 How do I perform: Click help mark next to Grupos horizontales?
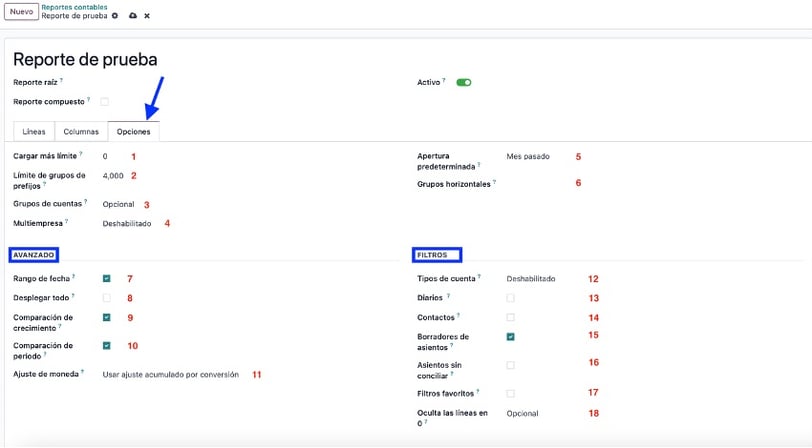point(495,182)
